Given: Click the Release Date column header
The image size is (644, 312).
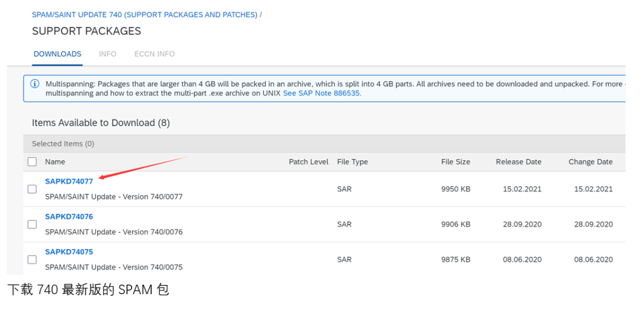Looking at the screenshot, I should tap(519, 161).
